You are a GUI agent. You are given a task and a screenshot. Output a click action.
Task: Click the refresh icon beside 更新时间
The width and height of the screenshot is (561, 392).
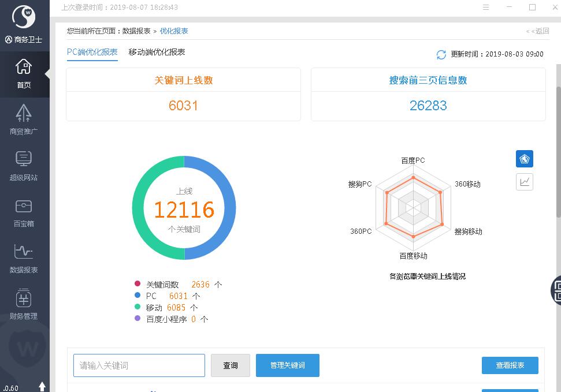tap(441, 54)
